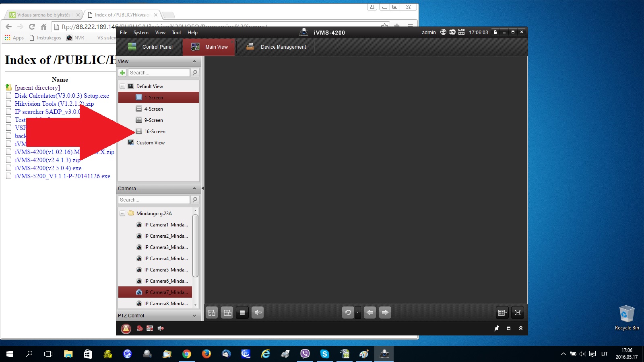The image size is (644, 362).
Task: Open the Windows Start menu
Action: [x=10, y=354]
